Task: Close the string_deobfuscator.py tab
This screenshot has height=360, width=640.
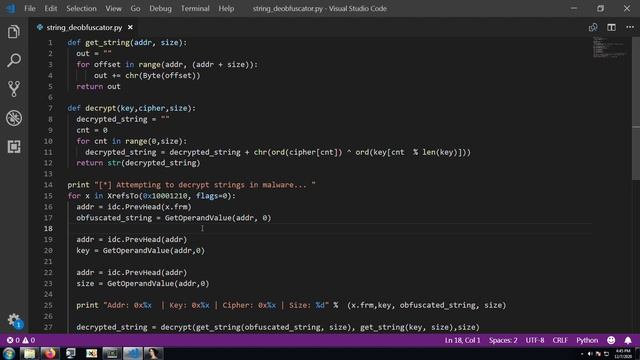Action: pos(130,27)
